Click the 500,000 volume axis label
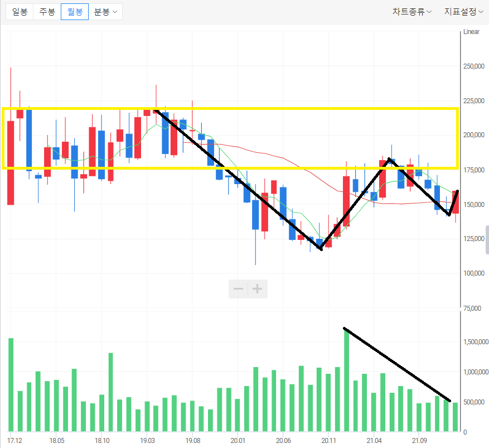489x448 pixels. [474, 402]
